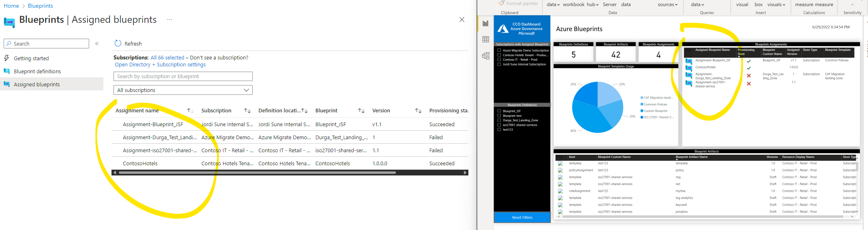Click blueprint icon beside ContosoHotels in Power BI
This screenshot has height=230, width=868.
689,68
